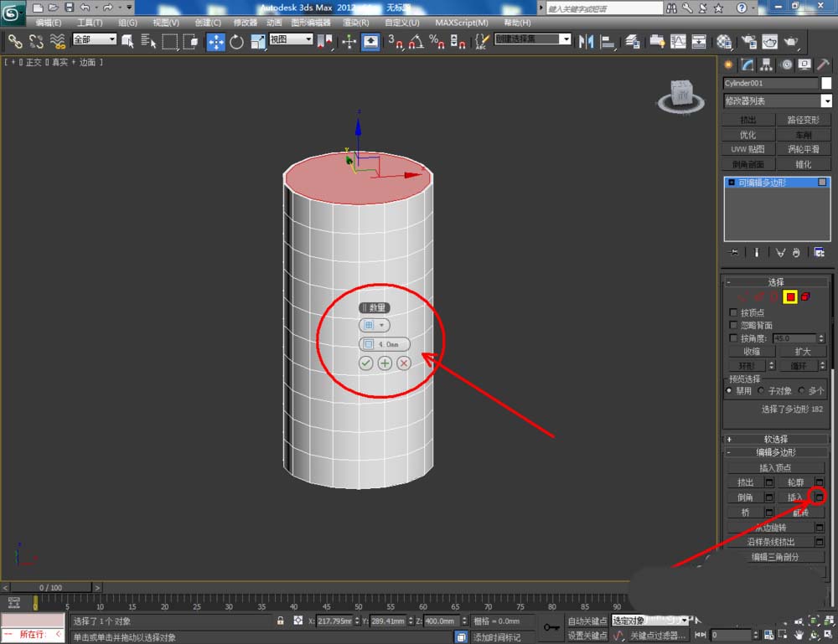The image size is (838, 644).
Task: Click the 插入顶点 button
Action: 774,467
